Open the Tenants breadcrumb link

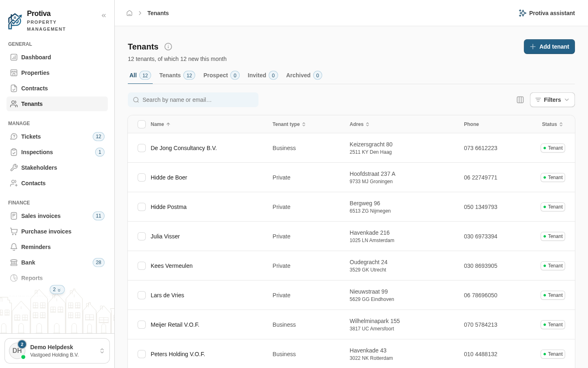click(158, 13)
